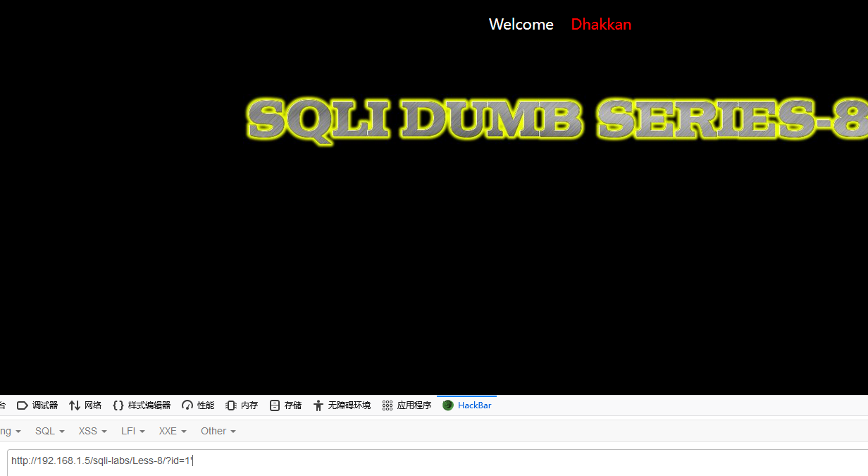Expand the Other dropdown menu
This screenshot has height=476, width=868.
click(218, 431)
